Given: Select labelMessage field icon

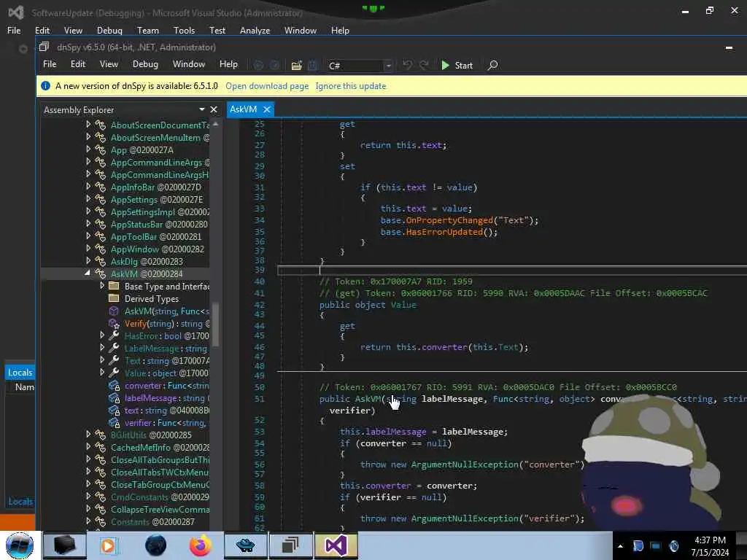Looking at the screenshot, I should click(x=114, y=397).
